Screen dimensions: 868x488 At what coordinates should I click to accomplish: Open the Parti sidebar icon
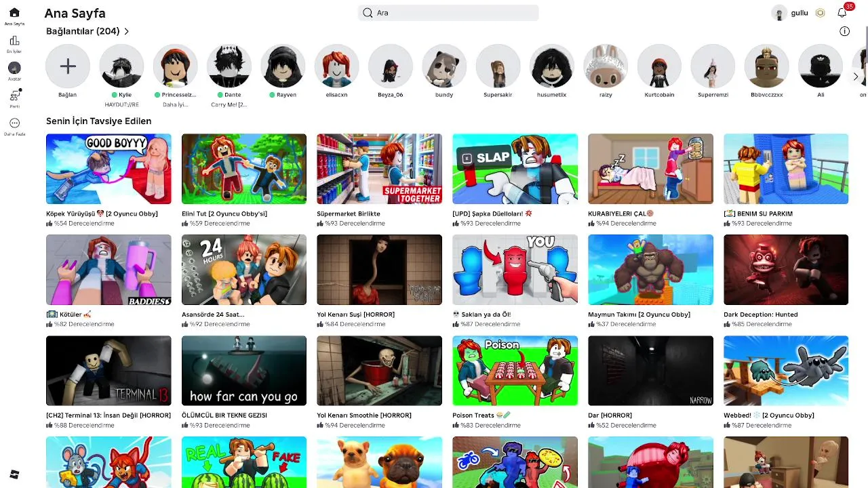[14, 96]
